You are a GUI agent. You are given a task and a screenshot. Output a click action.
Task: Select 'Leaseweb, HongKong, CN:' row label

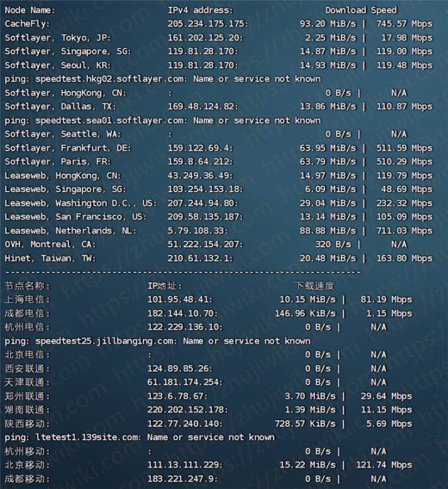click(x=63, y=176)
